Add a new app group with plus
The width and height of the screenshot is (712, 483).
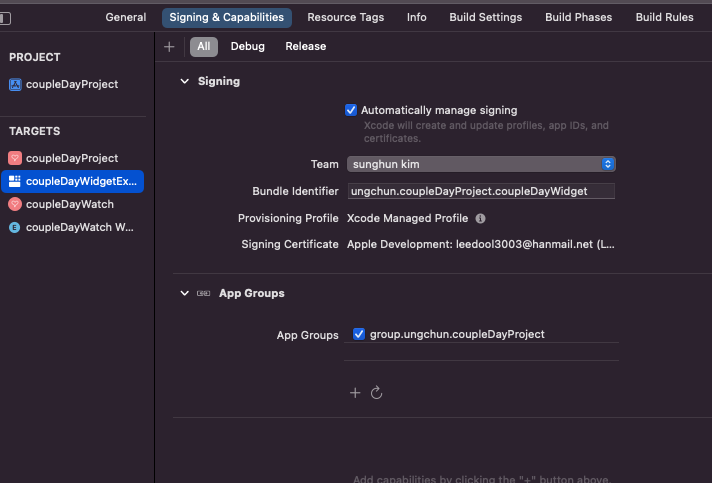355,393
